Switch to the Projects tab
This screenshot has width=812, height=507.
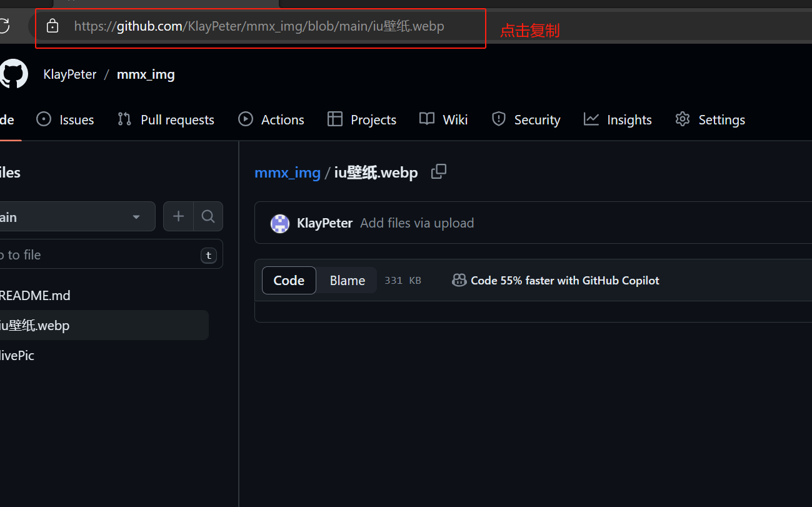(362, 119)
